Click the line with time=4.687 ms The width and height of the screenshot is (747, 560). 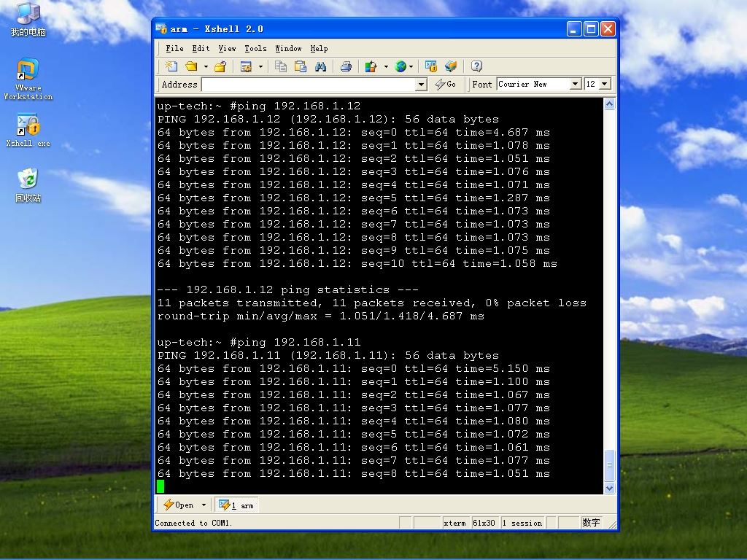click(x=354, y=132)
